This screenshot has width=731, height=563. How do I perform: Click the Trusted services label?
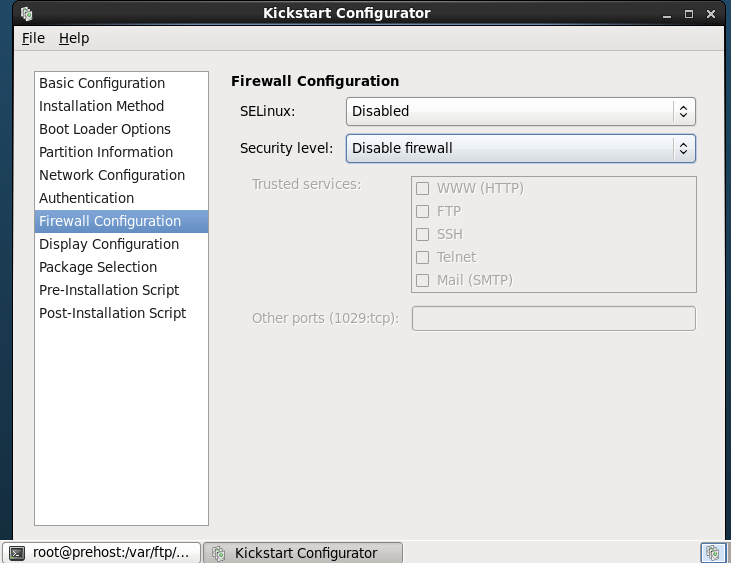(307, 185)
